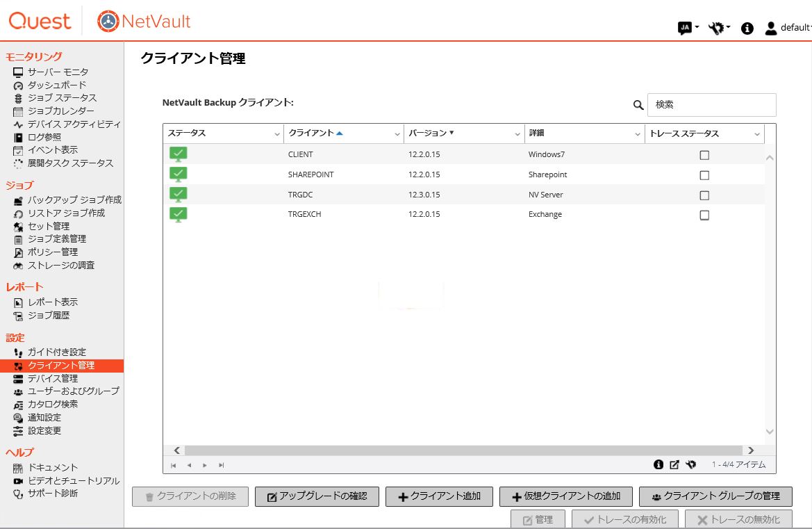Click the green status icon for TRGDC

(x=178, y=195)
